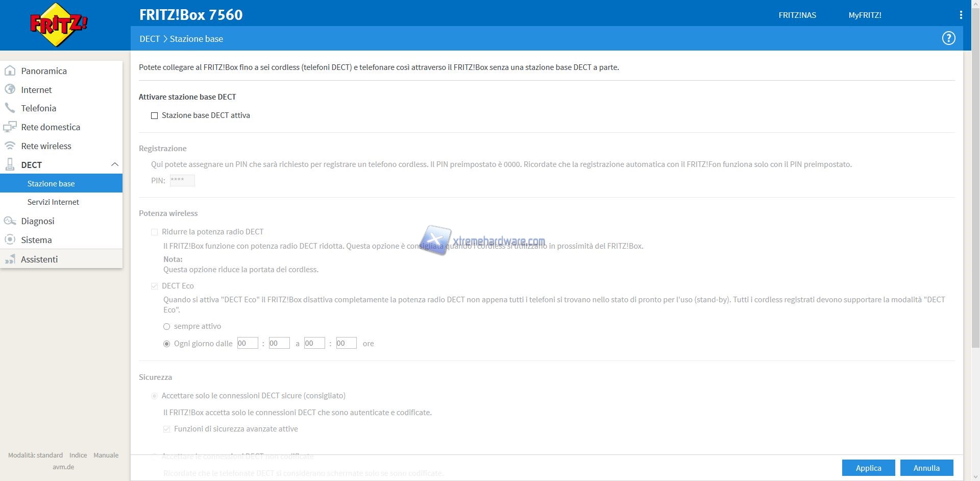980x481 pixels.
Task: Click the Telefonia phone handset icon
Action: (10, 108)
